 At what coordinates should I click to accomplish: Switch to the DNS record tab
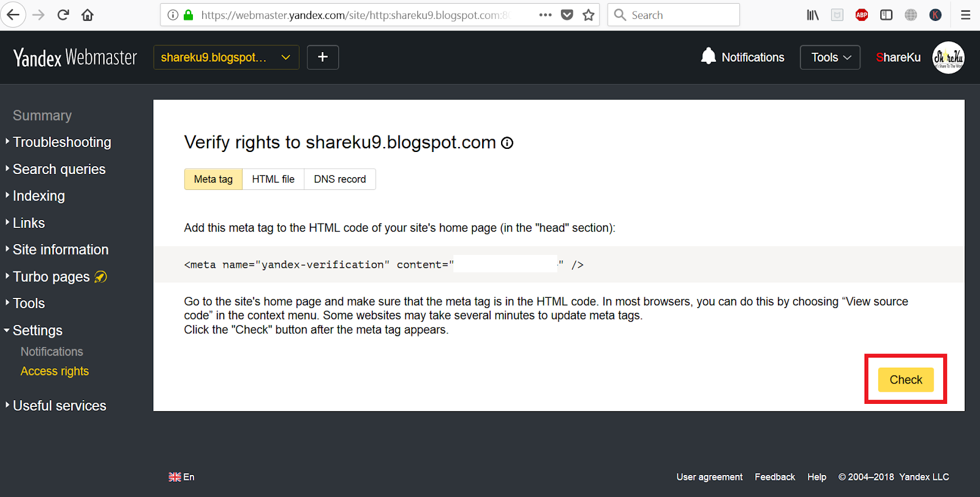pos(340,179)
